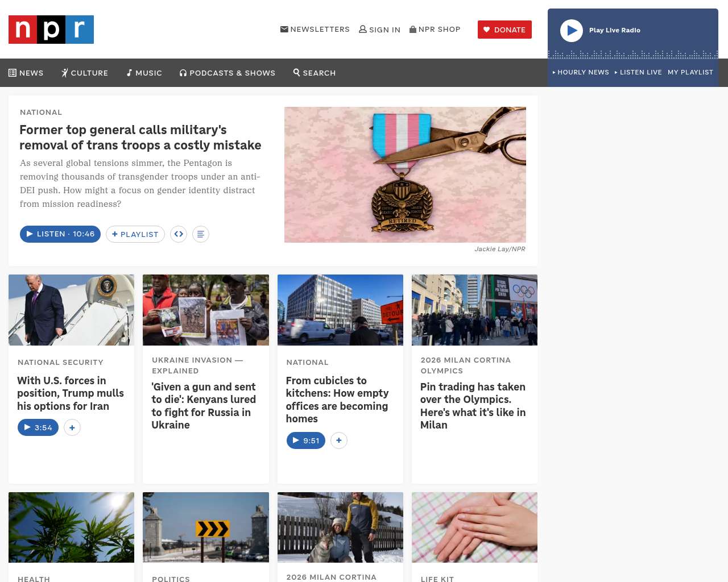The height and width of the screenshot is (582, 728).
Task: Click the Newsletters envelope icon
Action: point(284,29)
